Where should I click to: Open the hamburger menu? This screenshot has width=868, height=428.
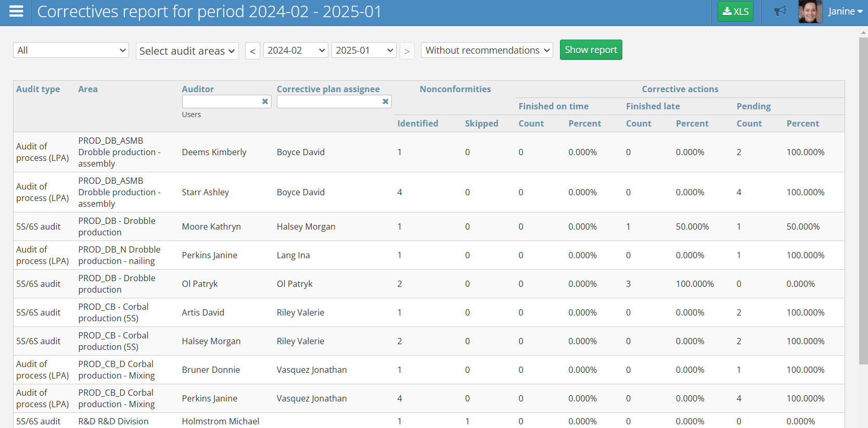click(16, 11)
